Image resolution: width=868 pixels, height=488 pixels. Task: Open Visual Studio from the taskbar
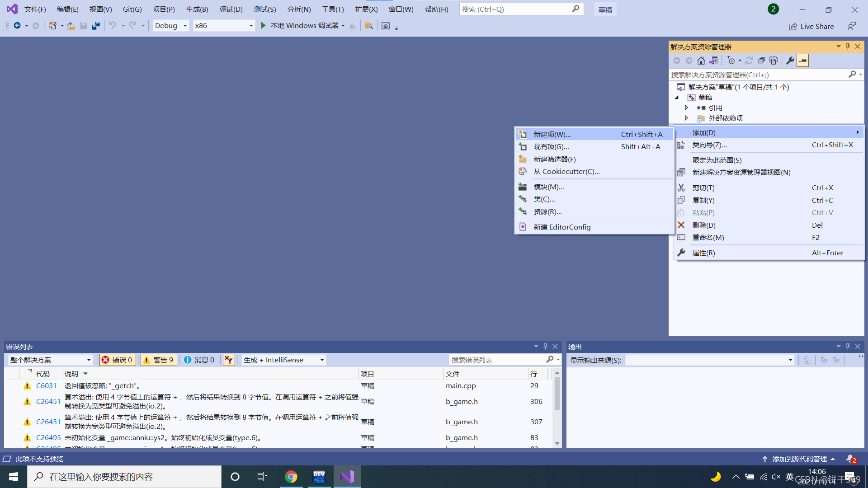click(x=347, y=477)
